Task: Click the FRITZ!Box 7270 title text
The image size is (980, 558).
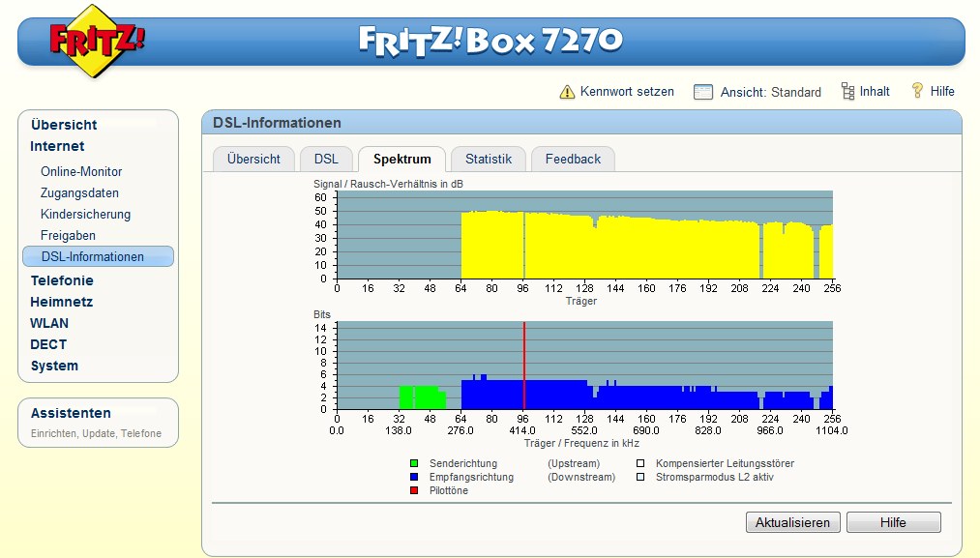Action: [490, 41]
